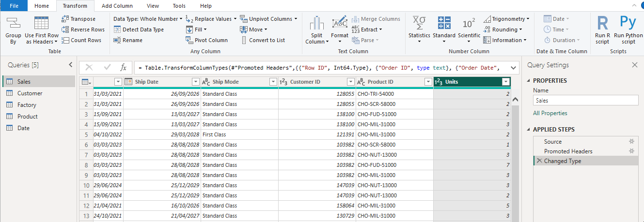Screen dimensions: 644x222
Task: Open the Statistics icon menu
Action: (419, 23)
